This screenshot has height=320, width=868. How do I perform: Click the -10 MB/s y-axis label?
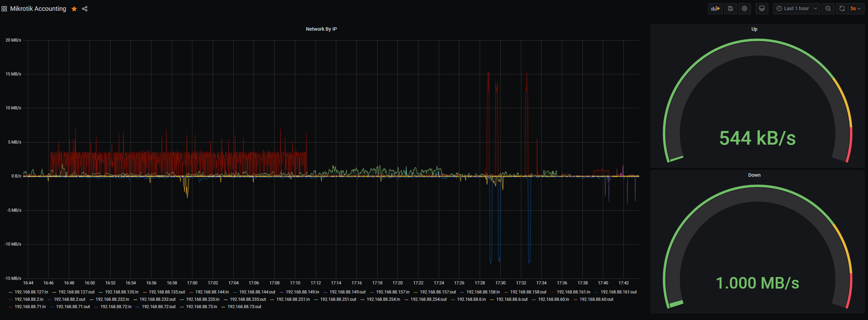[13, 244]
